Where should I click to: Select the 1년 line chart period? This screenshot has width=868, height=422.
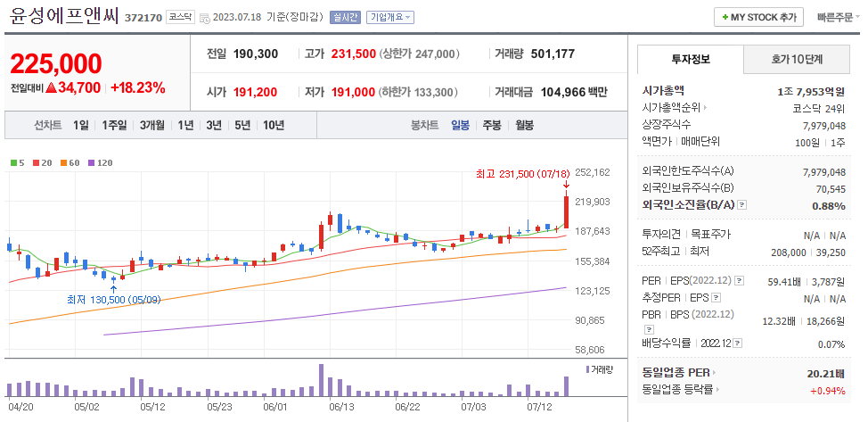click(185, 125)
